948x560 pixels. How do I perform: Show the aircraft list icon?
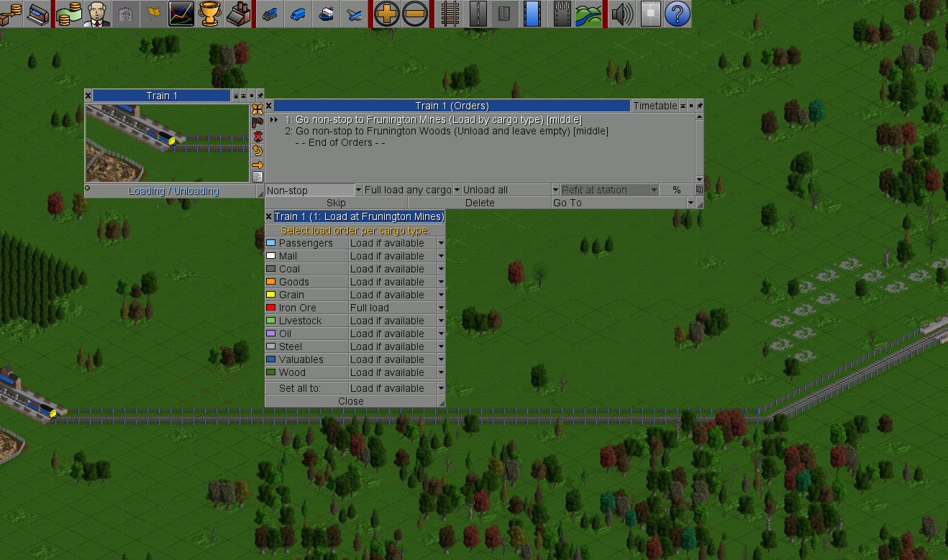coord(354,14)
